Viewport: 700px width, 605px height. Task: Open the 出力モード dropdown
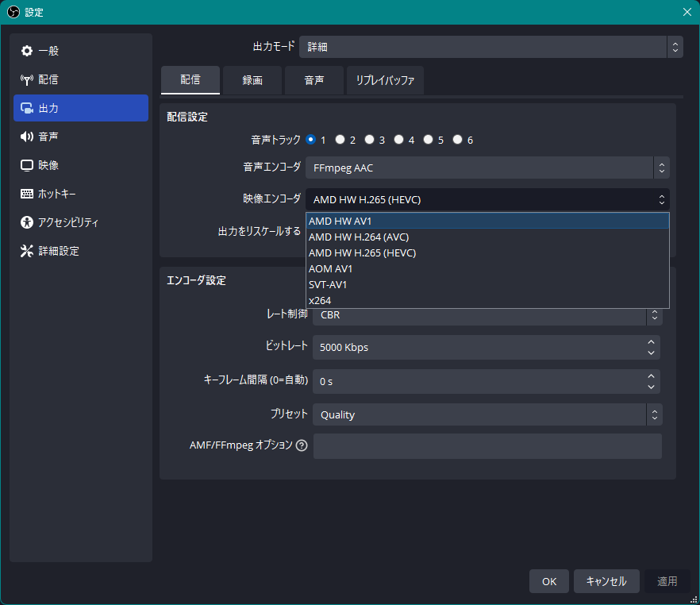point(491,47)
